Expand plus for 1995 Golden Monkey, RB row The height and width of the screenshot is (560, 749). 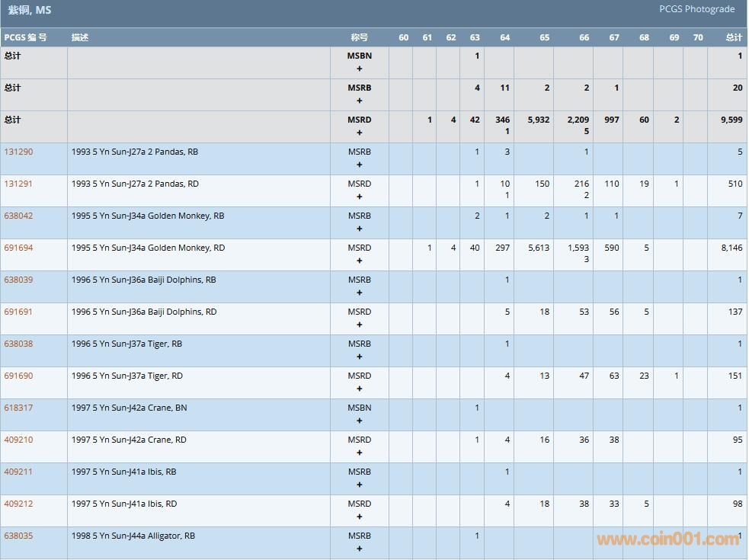click(360, 229)
